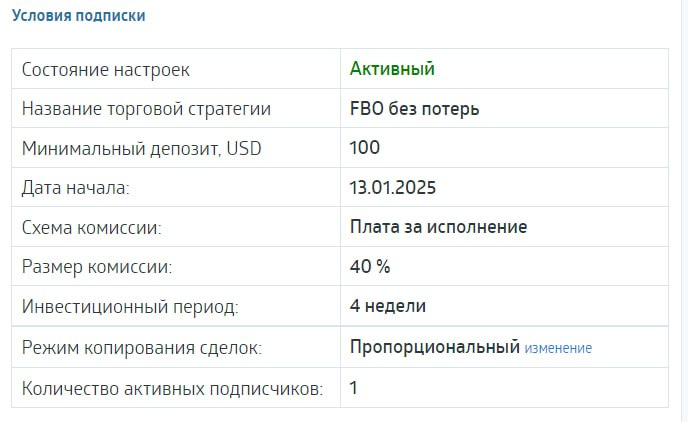This screenshot has width=688, height=422.
Task: Select the start date 13.01.2025
Action: 393,188
